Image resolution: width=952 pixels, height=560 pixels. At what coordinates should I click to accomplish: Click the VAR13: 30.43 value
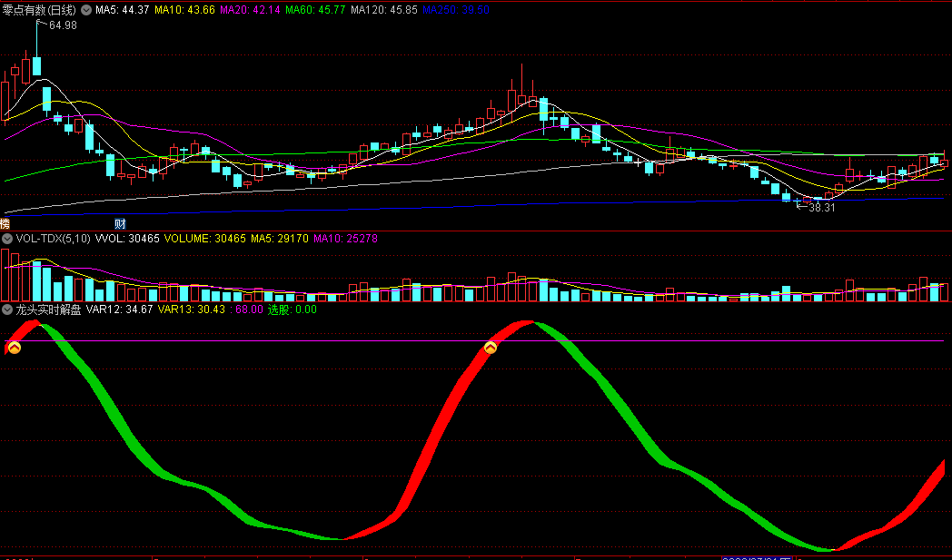click(x=192, y=309)
